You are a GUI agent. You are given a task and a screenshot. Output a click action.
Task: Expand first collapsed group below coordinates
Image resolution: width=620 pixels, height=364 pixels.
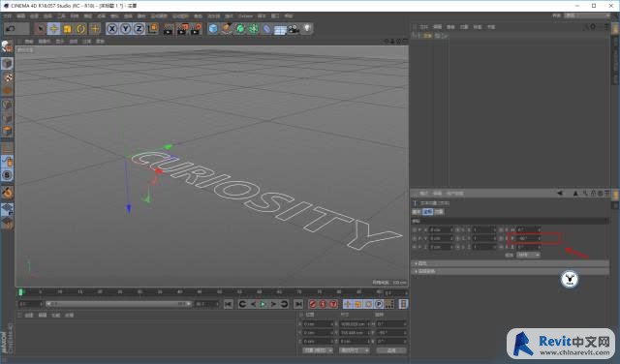click(x=511, y=263)
